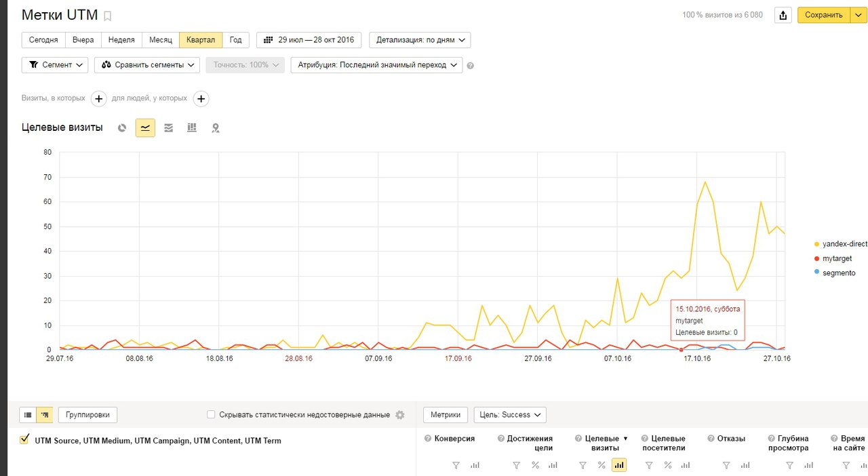Viewport: 868px width, 476px height.
Task: Enable hiding statistically unreliable data
Action: 212,415
